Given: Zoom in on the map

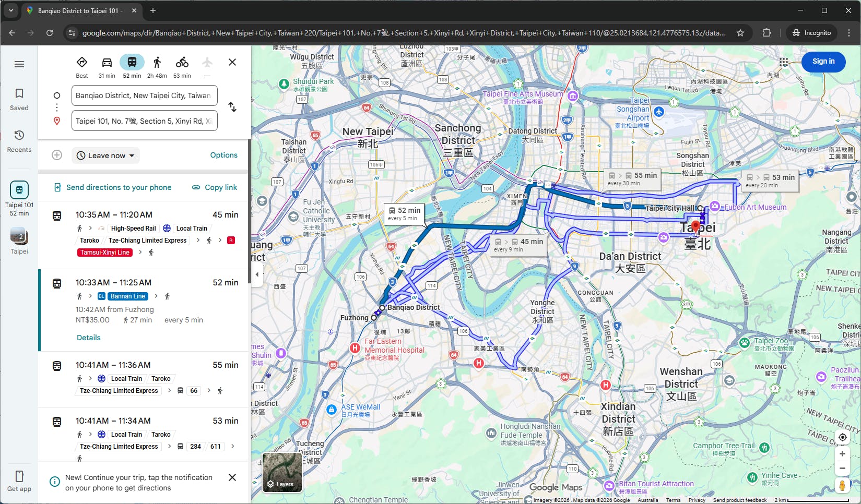Looking at the screenshot, I should pos(842,454).
